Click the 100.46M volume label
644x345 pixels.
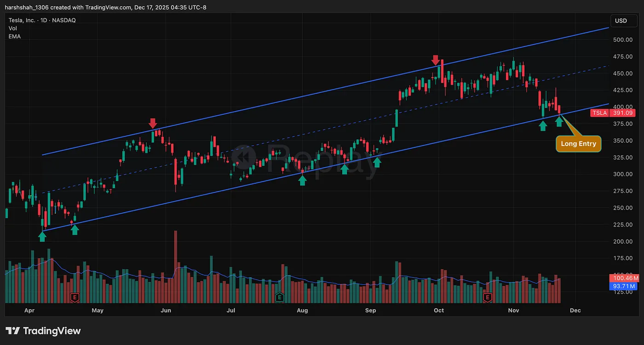[624, 278]
